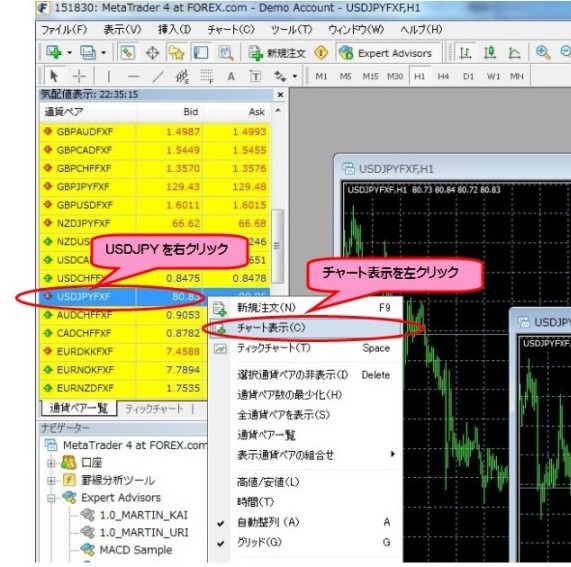571x567 pixels.
Task: Toggle 自動整列 (A) checked item
Action: pos(306,522)
